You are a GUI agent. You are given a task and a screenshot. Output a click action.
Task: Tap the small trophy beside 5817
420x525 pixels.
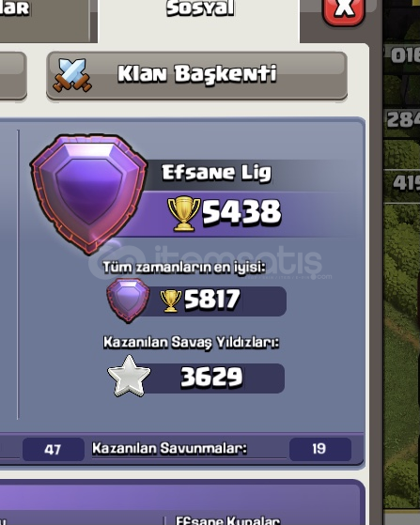pos(170,301)
